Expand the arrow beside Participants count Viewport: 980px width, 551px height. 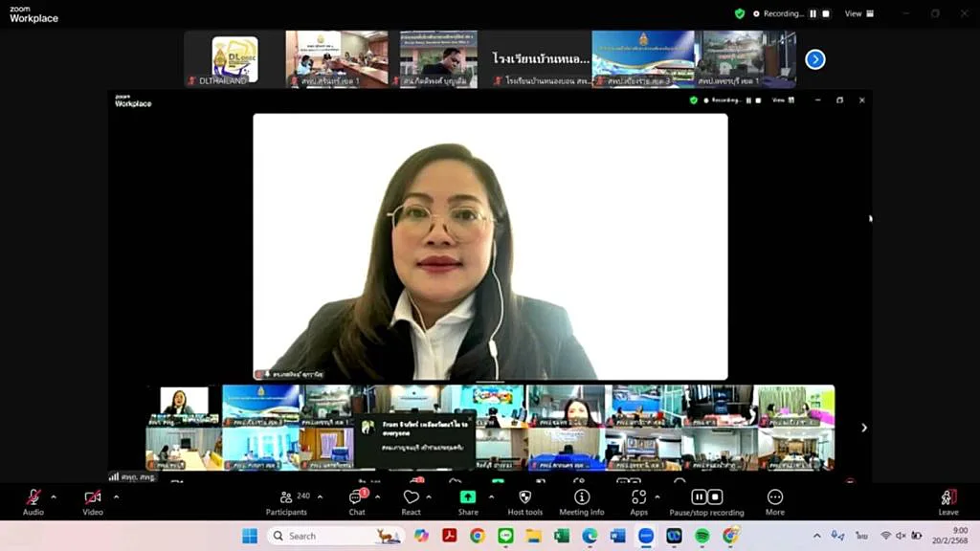(320, 497)
